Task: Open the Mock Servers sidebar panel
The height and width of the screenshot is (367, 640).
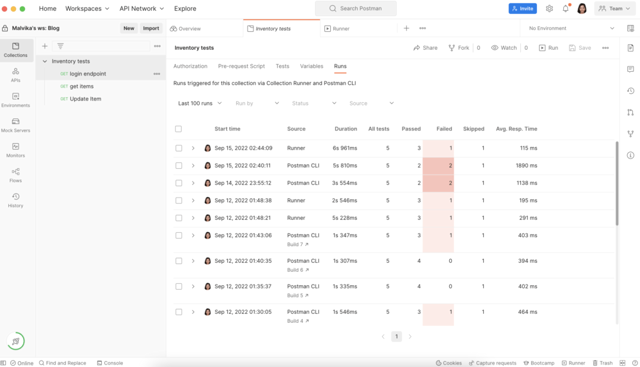Action: coord(16,125)
